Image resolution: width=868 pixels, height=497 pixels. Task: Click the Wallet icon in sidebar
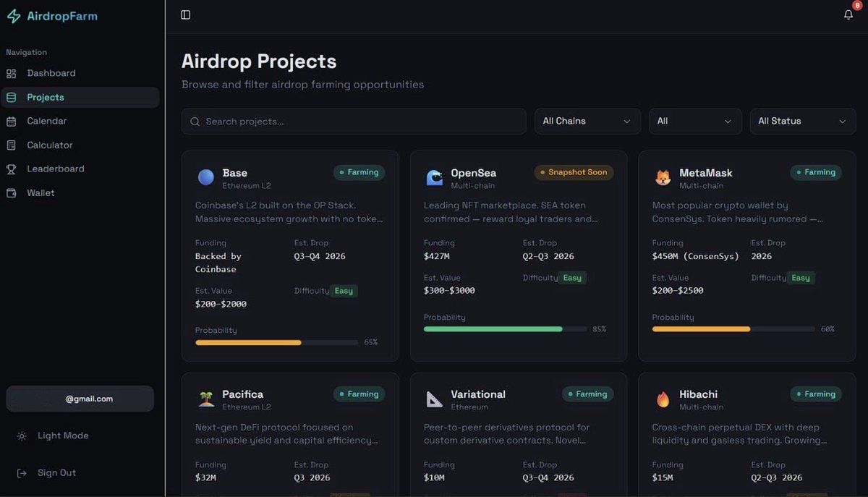pos(11,192)
